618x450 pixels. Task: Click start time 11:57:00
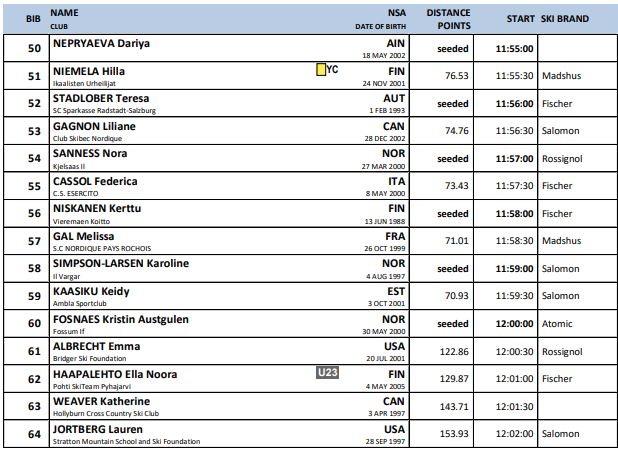(514, 158)
